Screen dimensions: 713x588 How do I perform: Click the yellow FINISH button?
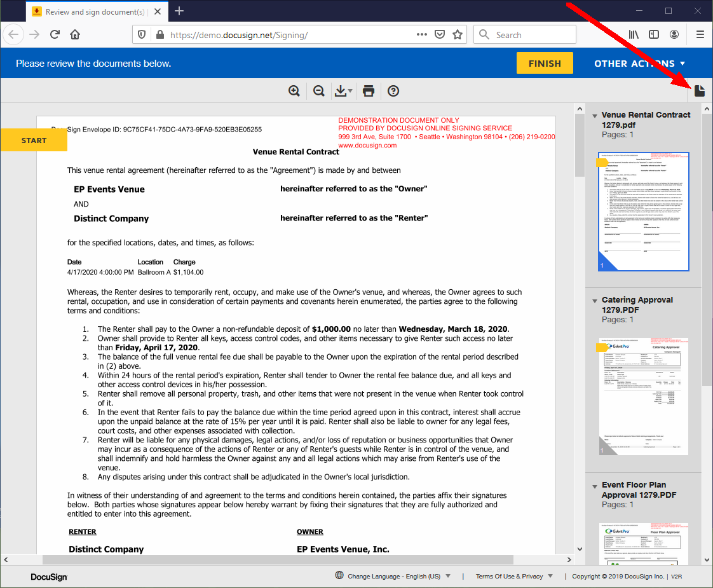[545, 63]
